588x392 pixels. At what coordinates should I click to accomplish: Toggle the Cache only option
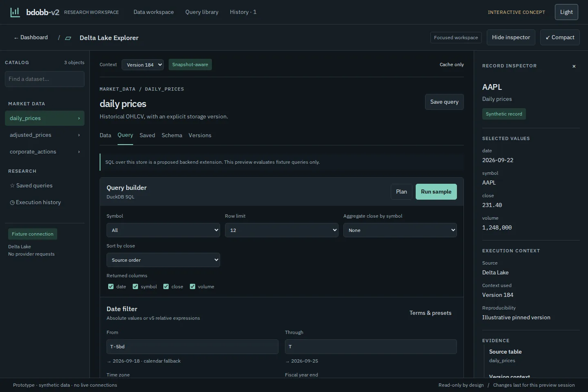[452, 65]
